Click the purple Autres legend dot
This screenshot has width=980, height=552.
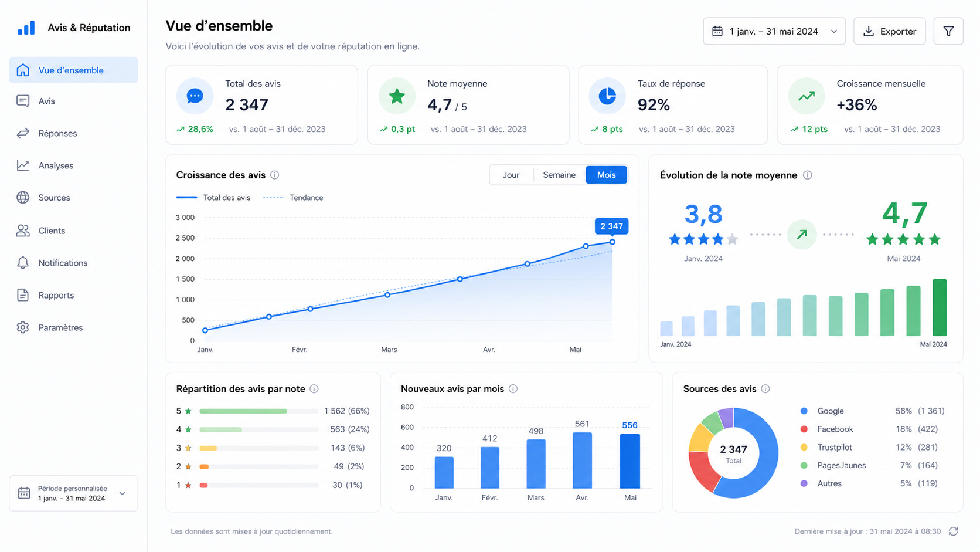pyautogui.click(x=804, y=483)
